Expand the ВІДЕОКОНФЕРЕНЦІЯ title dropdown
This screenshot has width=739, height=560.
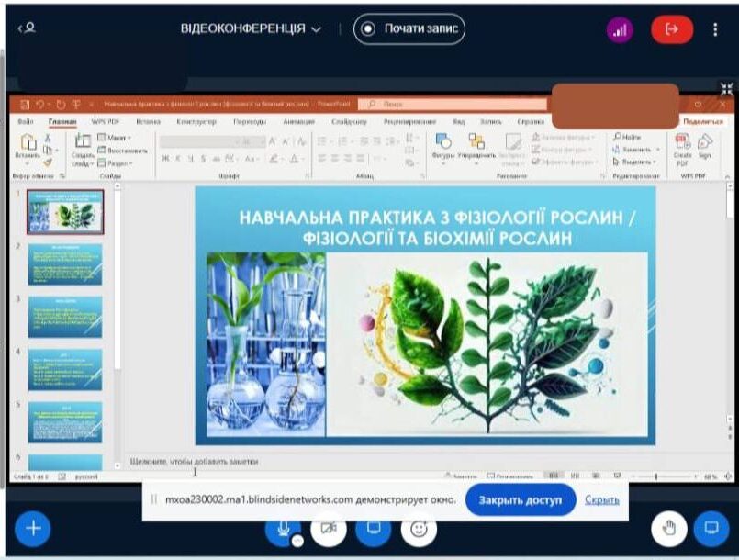[252, 29]
